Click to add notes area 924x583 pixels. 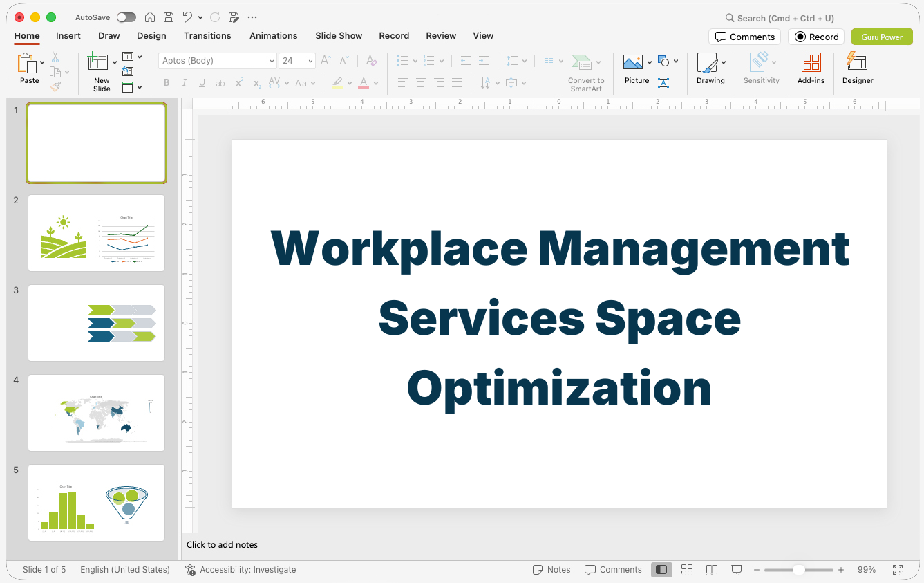coord(550,545)
